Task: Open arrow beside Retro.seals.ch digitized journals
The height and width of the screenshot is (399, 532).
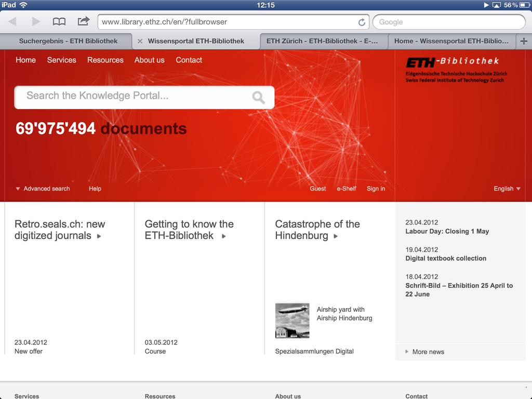Action: click(x=99, y=236)
